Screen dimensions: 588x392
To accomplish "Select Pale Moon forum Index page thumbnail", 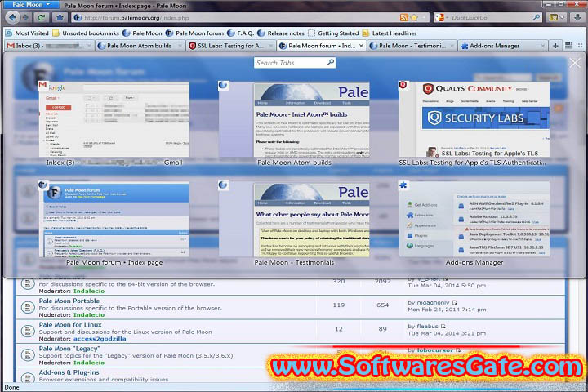I will click(x=114, y=220).
